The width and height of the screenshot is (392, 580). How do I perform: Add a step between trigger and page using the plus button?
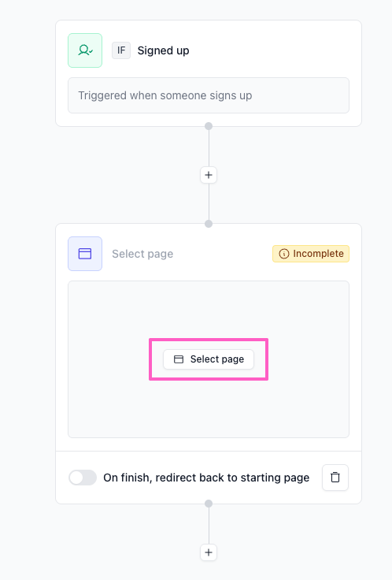(x=209, y=175)
